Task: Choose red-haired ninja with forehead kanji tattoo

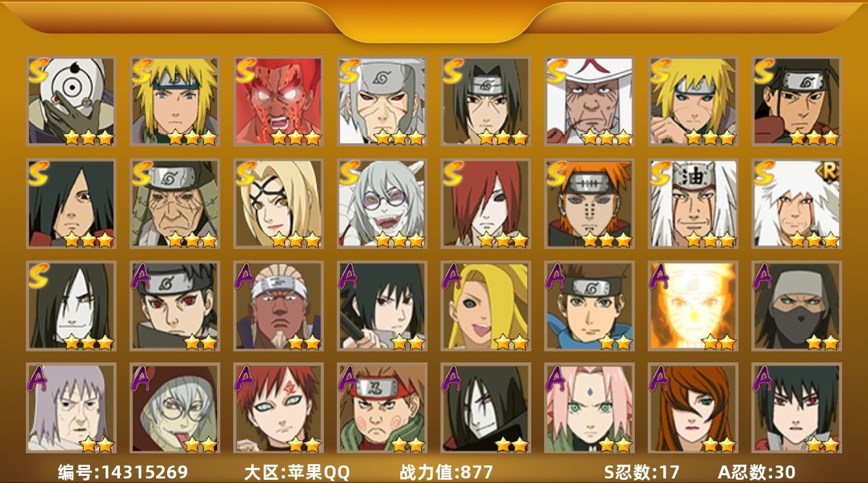Action: [x=279, y=408]
